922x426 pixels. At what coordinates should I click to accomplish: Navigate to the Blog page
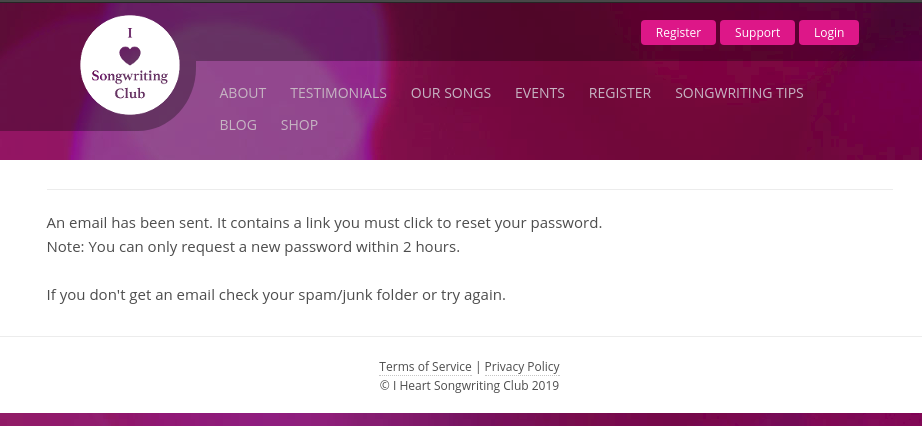[238, 125]
